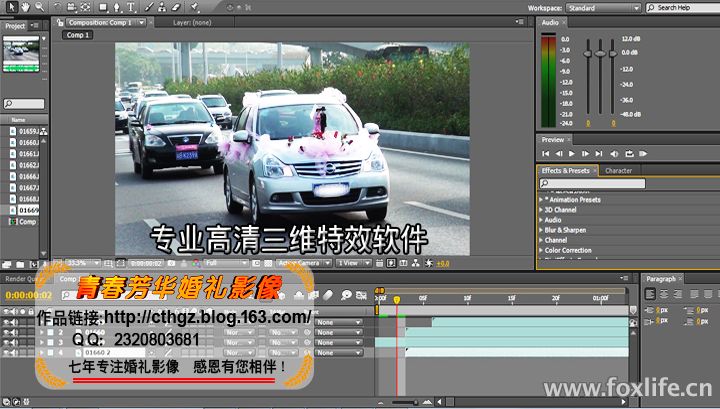This screenshot has height=409, width=720.
Task: Select the Eraser tool
Action: [177, 7]
